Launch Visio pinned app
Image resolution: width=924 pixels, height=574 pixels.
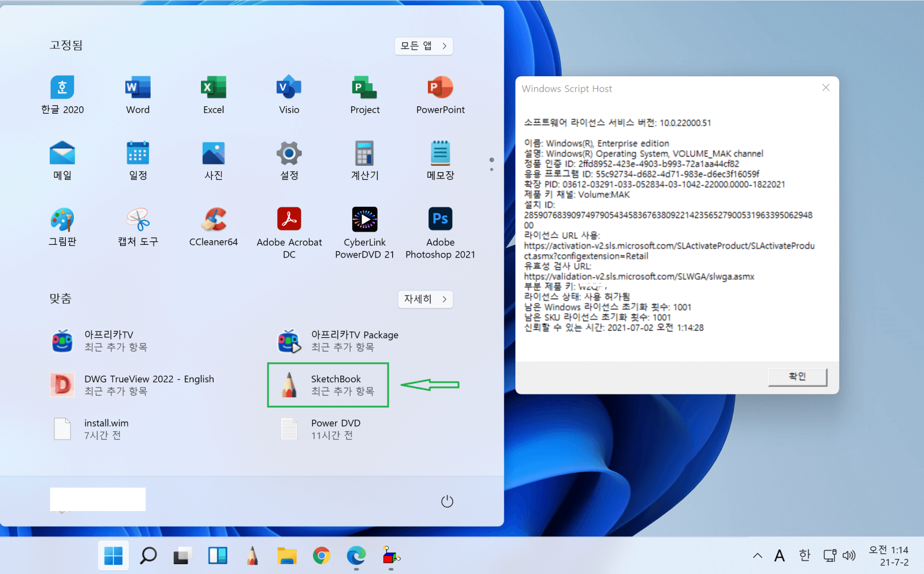(289, 95)
